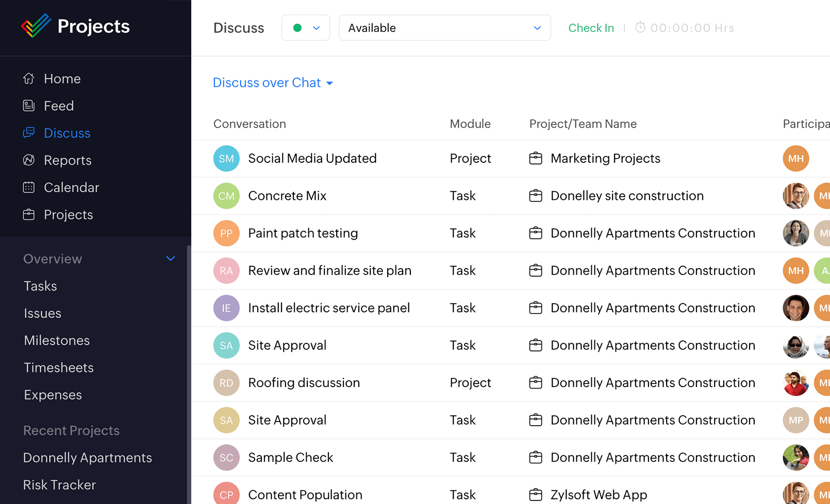Expand the Discuss over Chat dropdown
830x504 pixels.
tap(273, 83)
